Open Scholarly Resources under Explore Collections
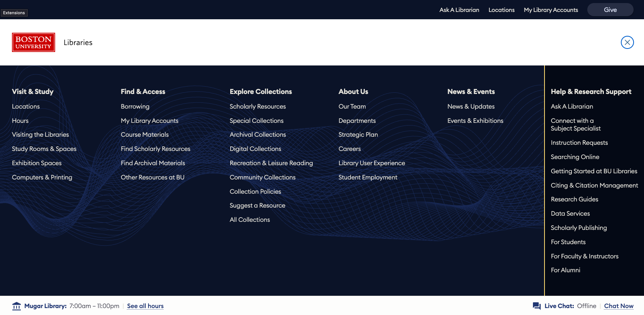Viewport: 644px width, 315px height. coord(258,106)
